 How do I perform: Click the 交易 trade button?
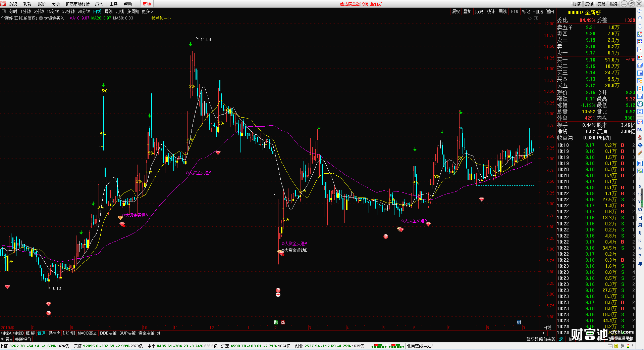tap(601, 4)
